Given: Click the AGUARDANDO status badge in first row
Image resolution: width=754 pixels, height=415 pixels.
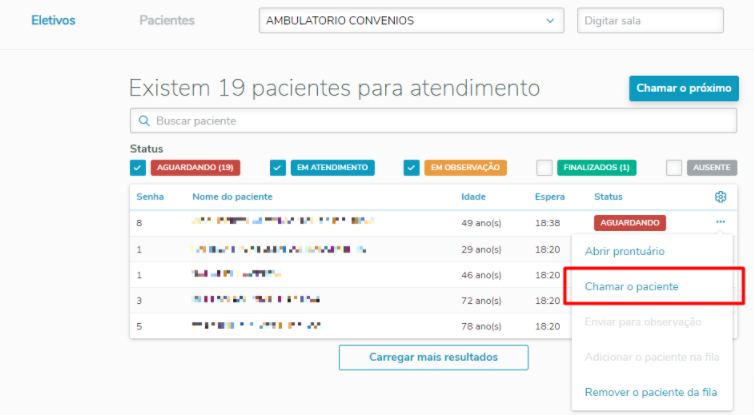Looking at the screenshot, I should click(x=629, y=223).
